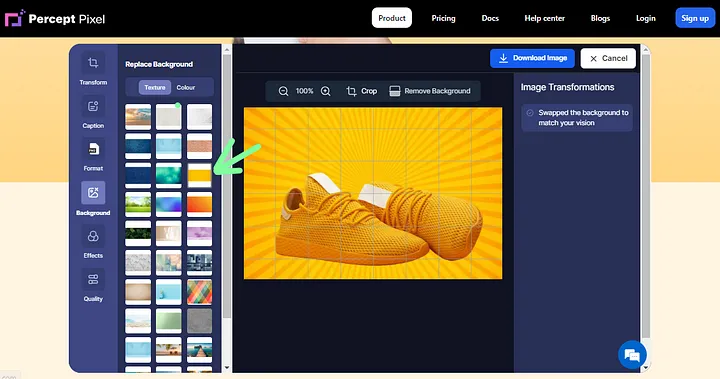Select the yellow sunburst texture thumbnail
The image size is (720, 379).
click(x=199, y=175)
